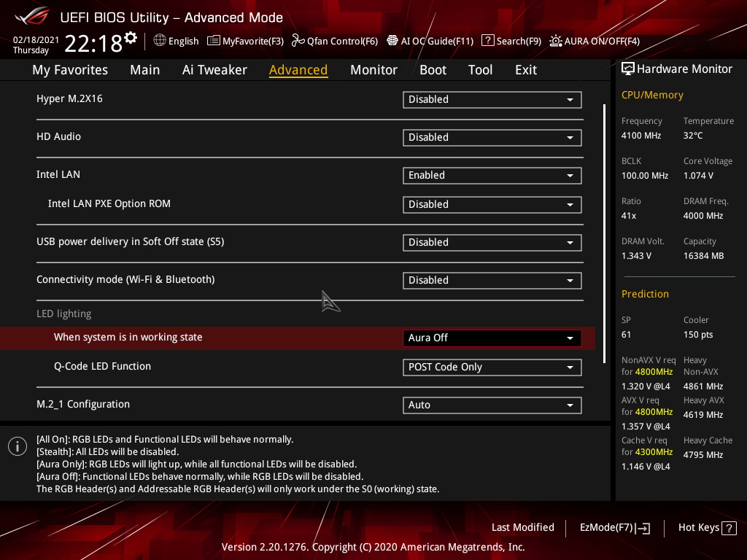The image size is (747, 560).
Task: Click the Search question mark icon
Action: pos(487,41)
